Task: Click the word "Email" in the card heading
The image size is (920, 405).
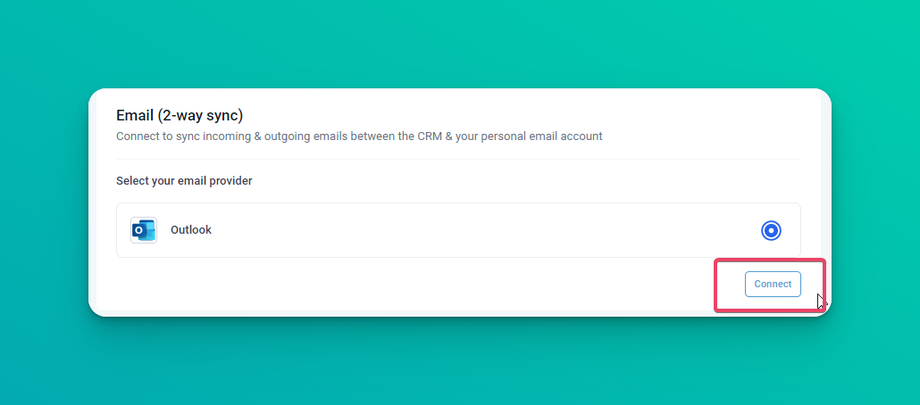Action: (135, 115)
